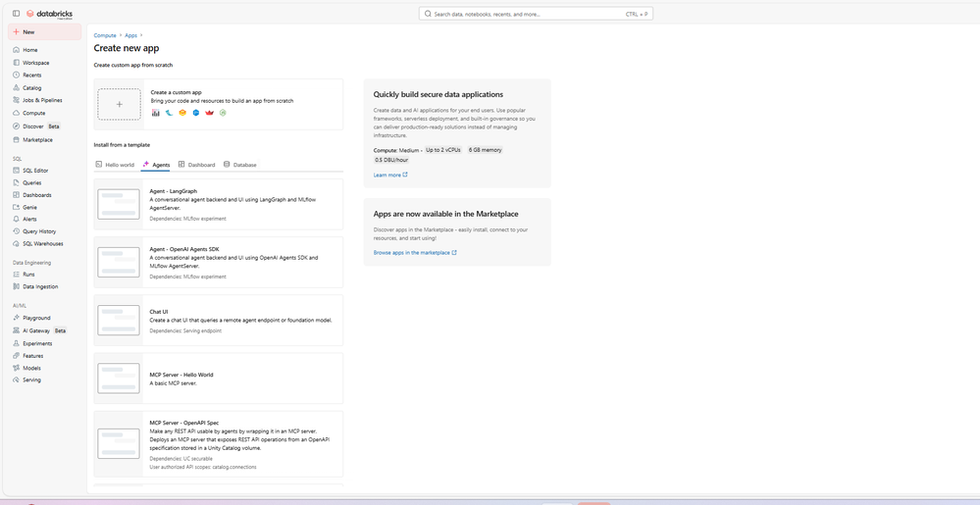
Task: Click the New button in the sidebar
Action: click(x=44, y=32)
